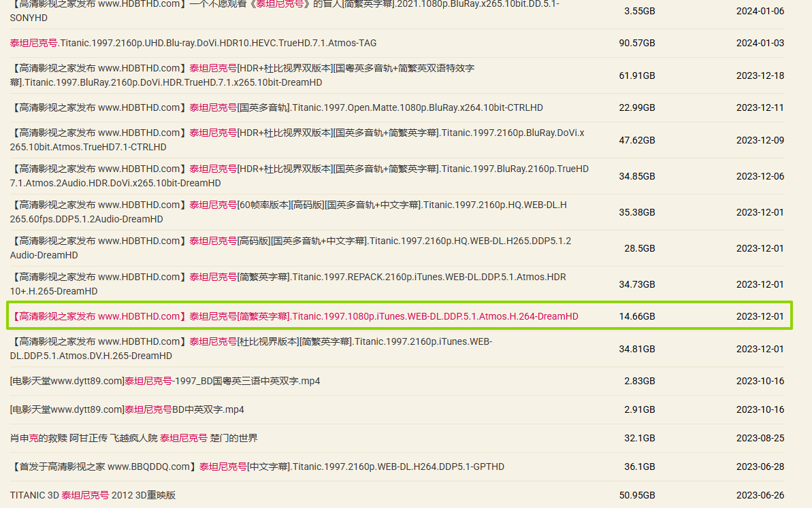This screenshot has height=508, width=812.
Task: Open the Titanic Open.Matte 1080p CTRLHD result
Action: click(276, 107)
